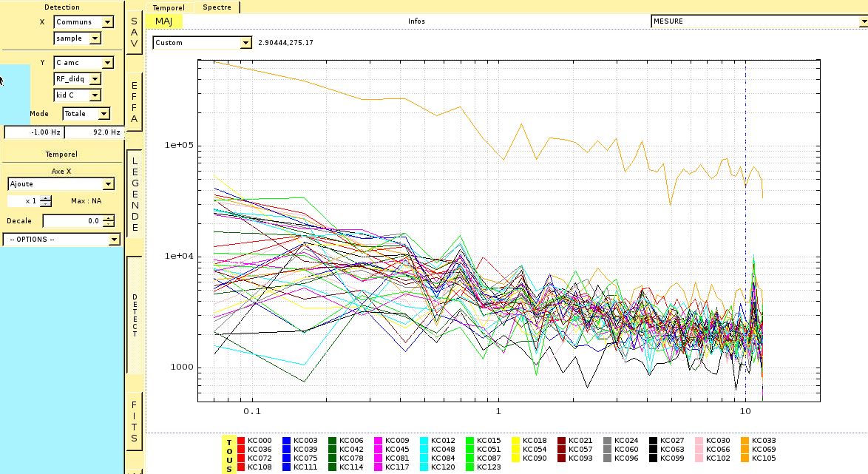Viewport: 868px width, 474px height.
Task: Click the Decale value input field
Action: [x=72, y=221]
